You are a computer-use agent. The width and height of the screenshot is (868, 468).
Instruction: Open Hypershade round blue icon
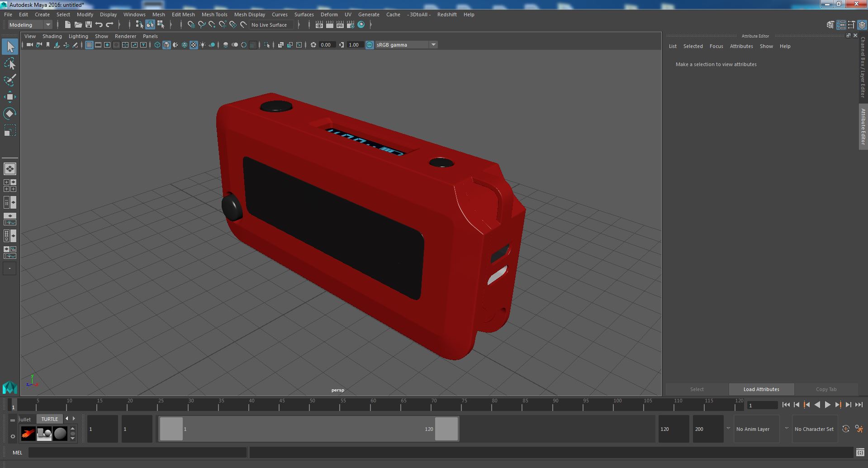click(361, 25)
